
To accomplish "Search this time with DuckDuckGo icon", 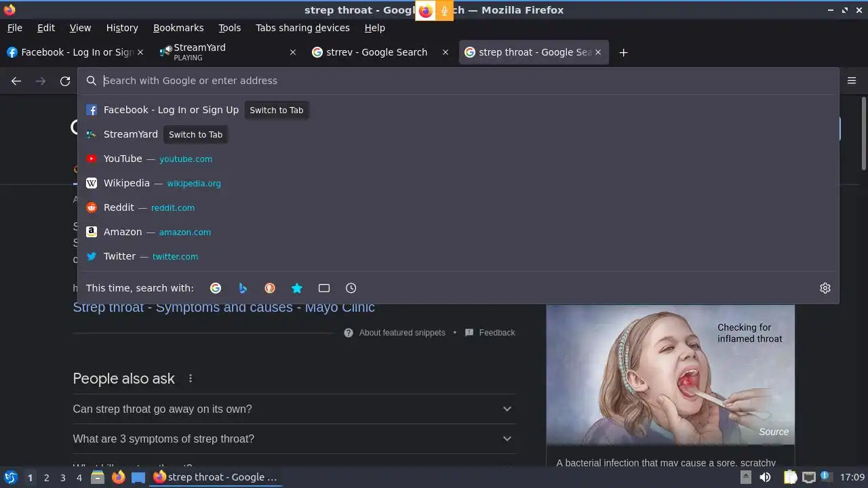I will (x=270, y=288).
